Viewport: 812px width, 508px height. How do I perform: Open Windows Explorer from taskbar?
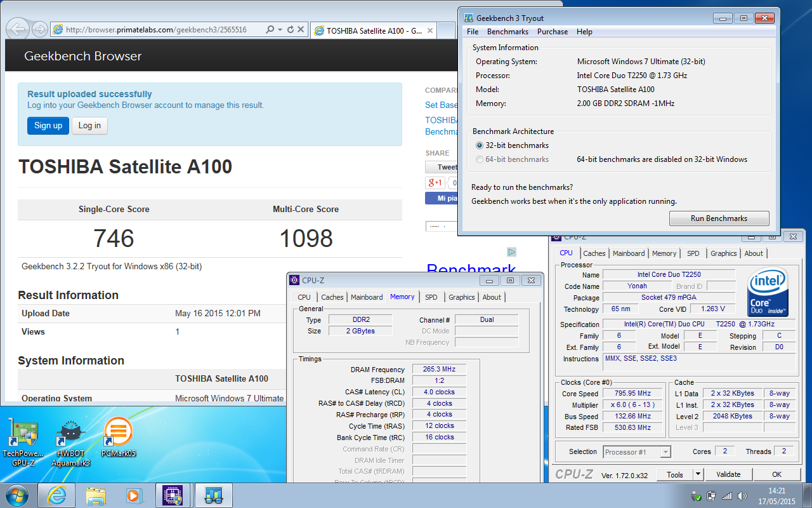(96, 495)
